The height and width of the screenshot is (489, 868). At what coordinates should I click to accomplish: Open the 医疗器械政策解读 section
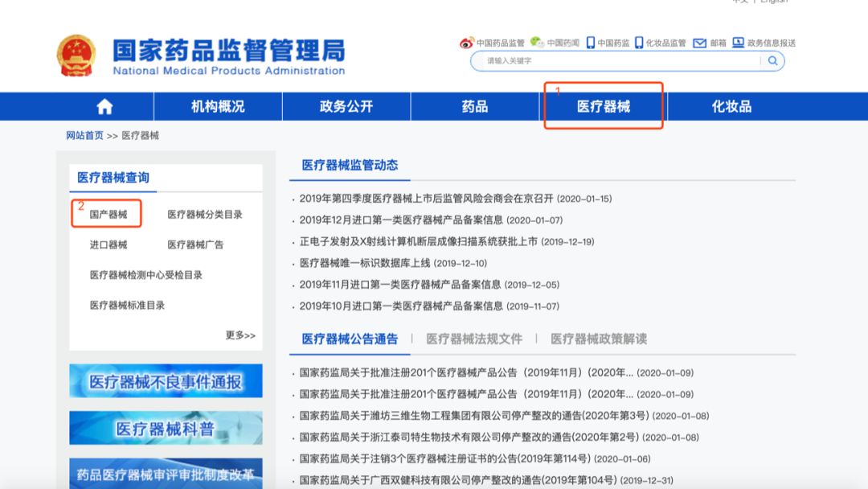point(599,339)
